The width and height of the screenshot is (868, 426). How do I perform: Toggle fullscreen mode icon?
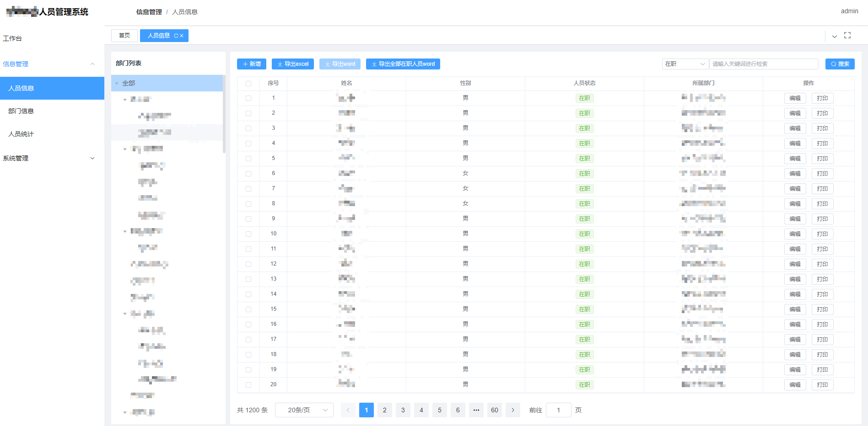point(847,35)
